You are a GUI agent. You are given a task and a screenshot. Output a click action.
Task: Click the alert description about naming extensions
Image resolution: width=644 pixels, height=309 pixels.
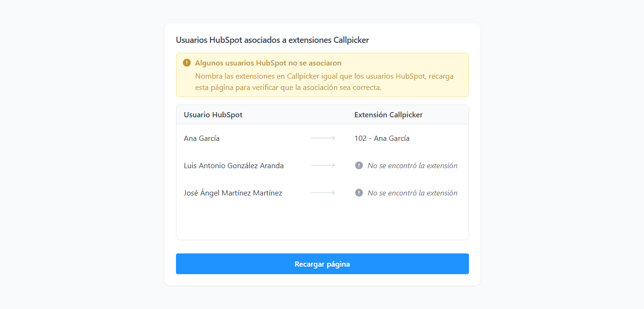tap(324, 81)
